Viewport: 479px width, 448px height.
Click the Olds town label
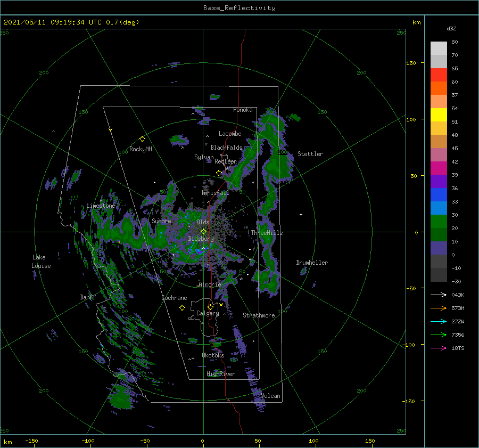pyautogui.click(x=203, y=222)
